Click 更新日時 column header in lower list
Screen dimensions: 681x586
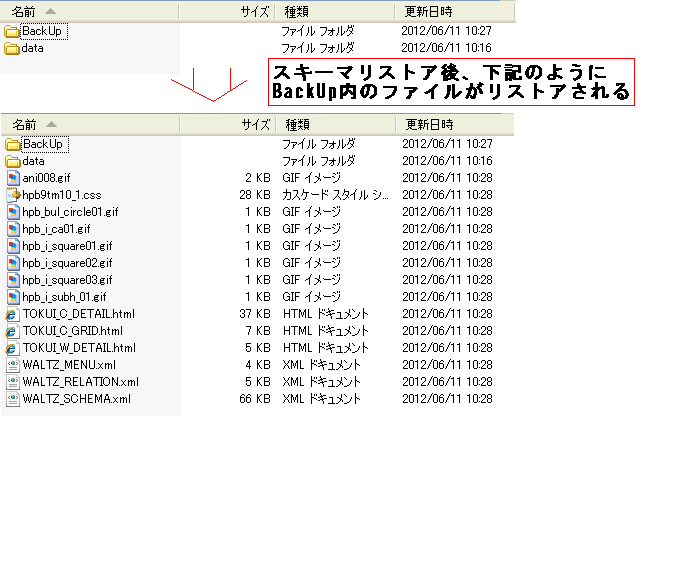tap(428, 125)
